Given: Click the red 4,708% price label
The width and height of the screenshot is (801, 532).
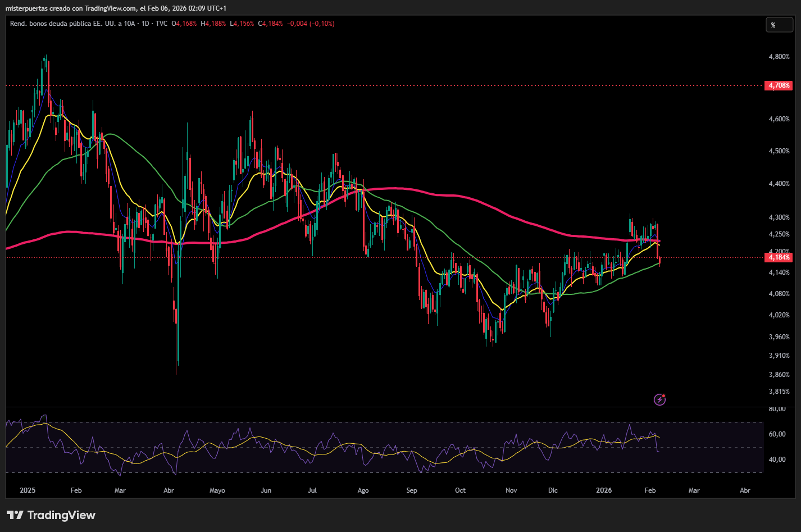Looking at the screenshot, I should pos(779,85).
